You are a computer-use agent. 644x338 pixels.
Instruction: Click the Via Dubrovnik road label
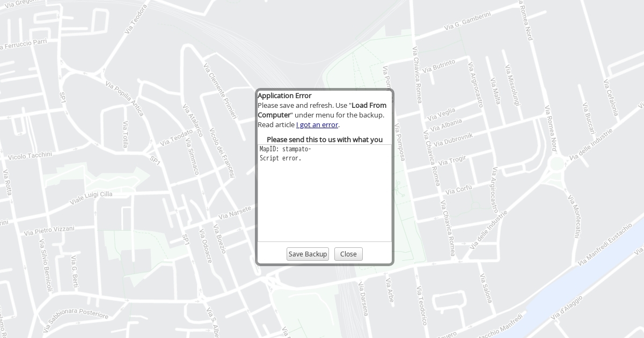pos(453,139)
